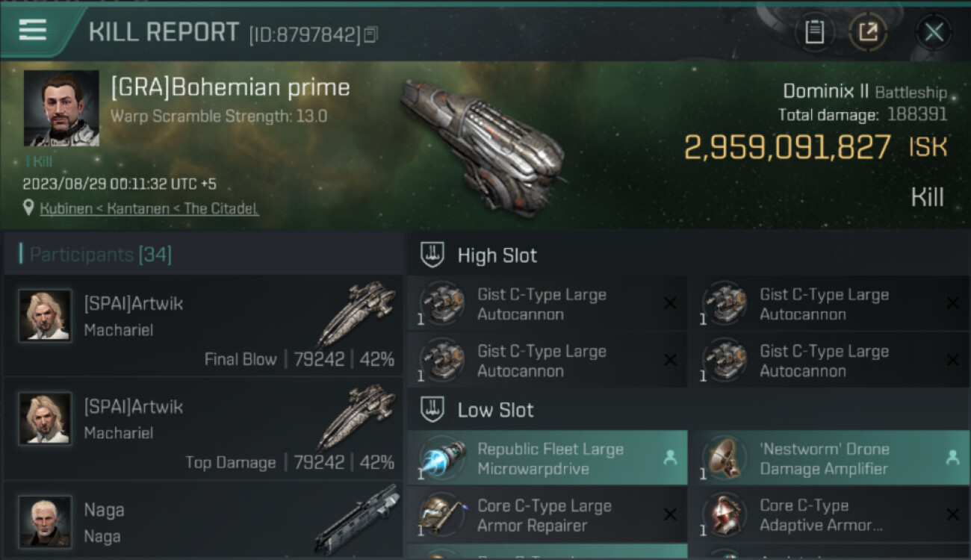
Task: Open the clipboard notes icon
Action: pyautogui.click(x=814, y=32)
